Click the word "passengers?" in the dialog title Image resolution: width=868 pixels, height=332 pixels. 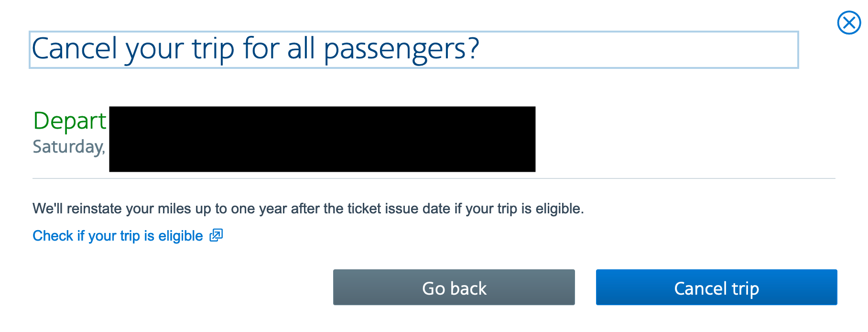[401, 49]
